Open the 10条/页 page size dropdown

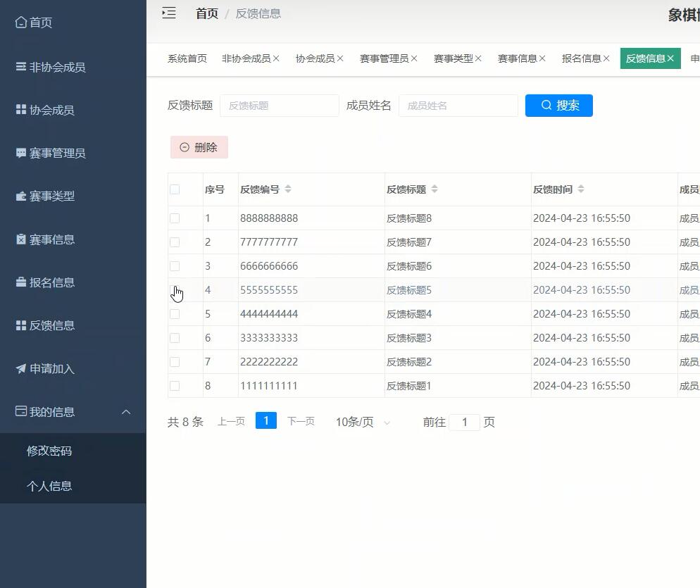tap(363, 422)
